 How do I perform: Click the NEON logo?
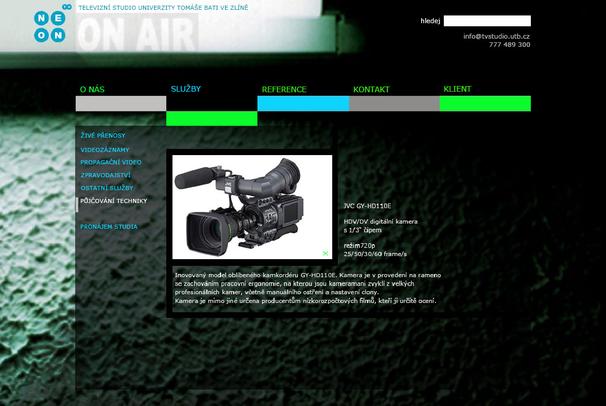pyautogui.click(x=50, y=24)
